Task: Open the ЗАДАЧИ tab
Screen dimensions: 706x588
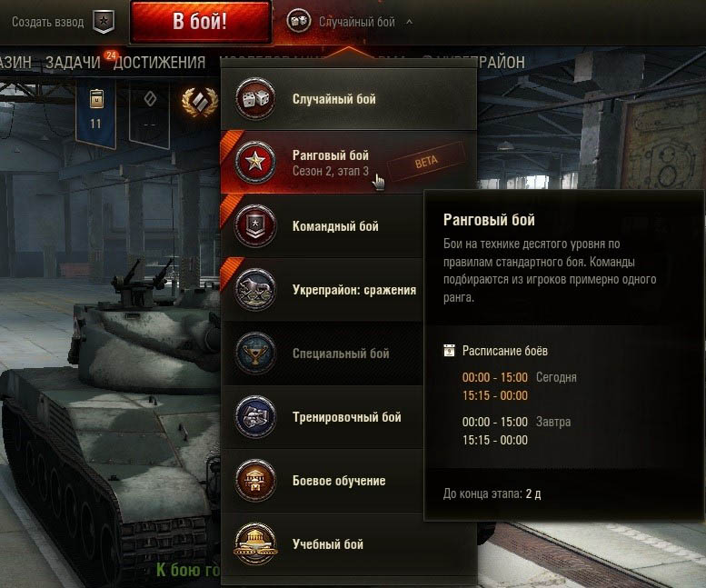Action: tap(73, 62)
